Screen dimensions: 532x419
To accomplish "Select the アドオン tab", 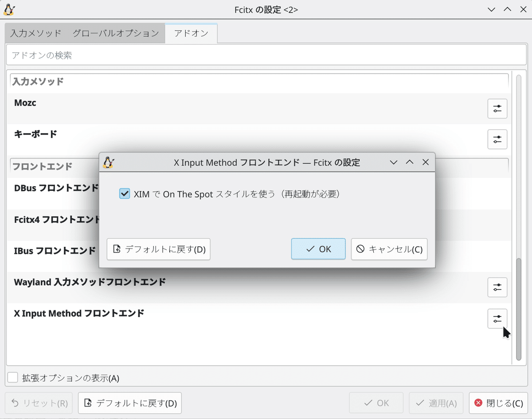I will 191,33.
